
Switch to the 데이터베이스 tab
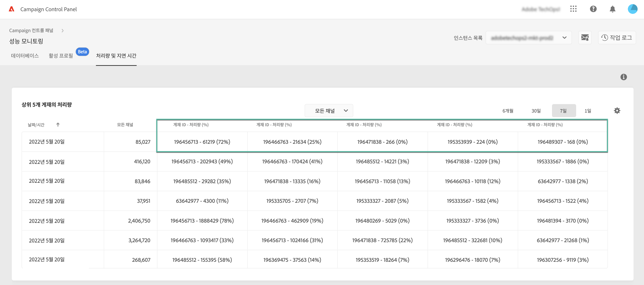pos(25,56)
